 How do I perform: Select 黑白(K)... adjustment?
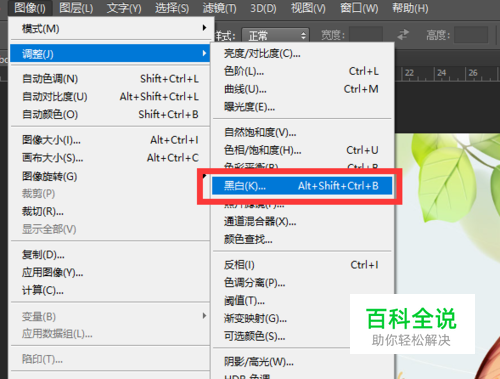(302, 186)
